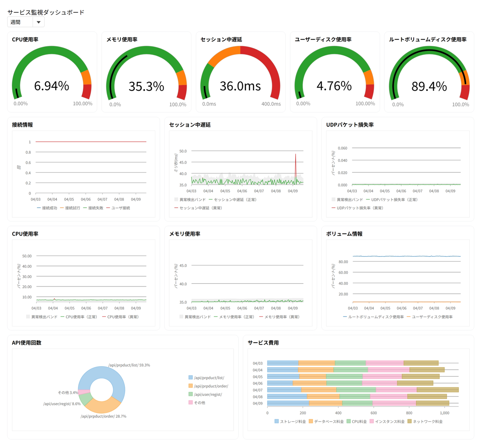Toggle ルートボリュームディスク使用率 legend in ボリューム情報
This screenshot has width=481, height=448.
(373, 317)
